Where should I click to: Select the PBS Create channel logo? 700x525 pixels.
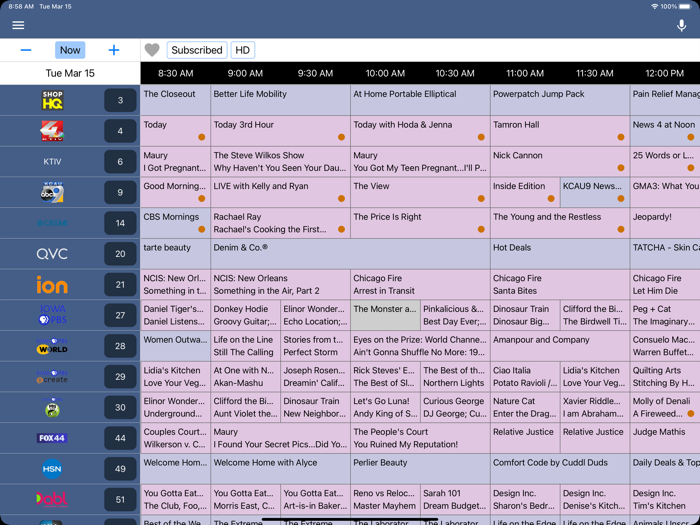coord(52,376)
